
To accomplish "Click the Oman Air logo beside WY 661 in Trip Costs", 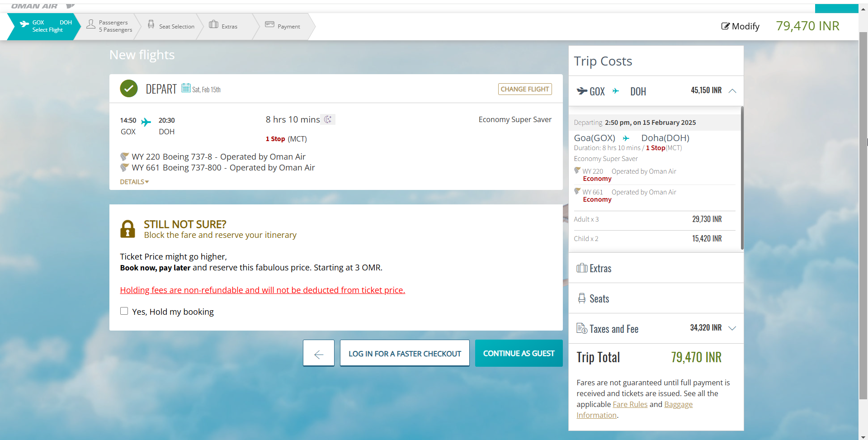I will pyautogui.click(x=577, y=191).
